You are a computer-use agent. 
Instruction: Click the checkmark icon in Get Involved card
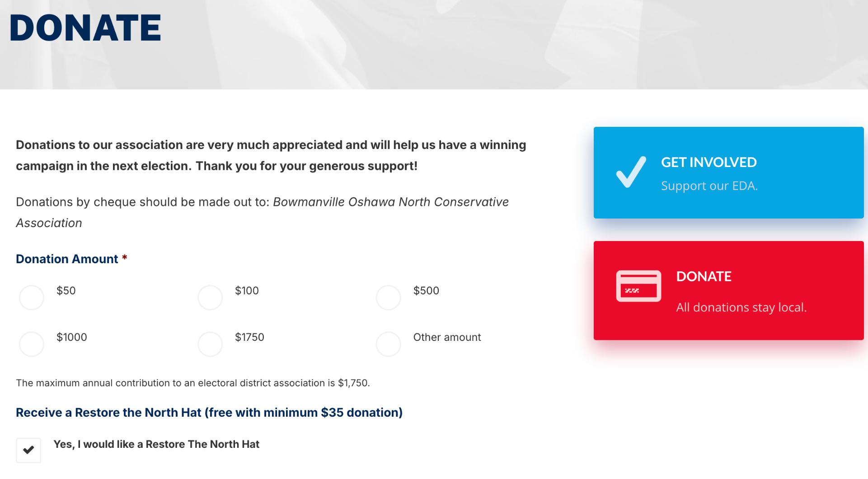coord(631,172)
